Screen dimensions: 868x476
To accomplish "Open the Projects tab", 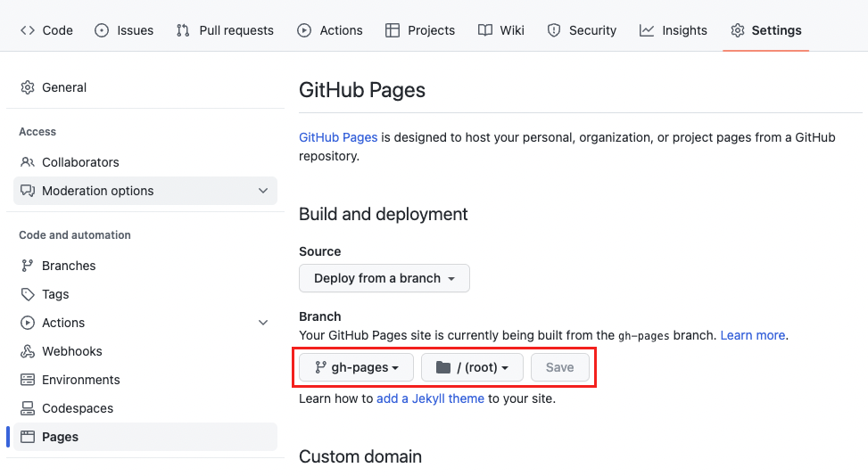I will click(420, 30).
